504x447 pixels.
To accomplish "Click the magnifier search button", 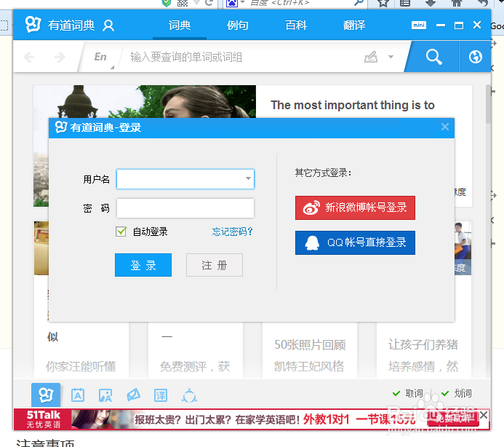I will pyautogui.click(x=433, y=57).
